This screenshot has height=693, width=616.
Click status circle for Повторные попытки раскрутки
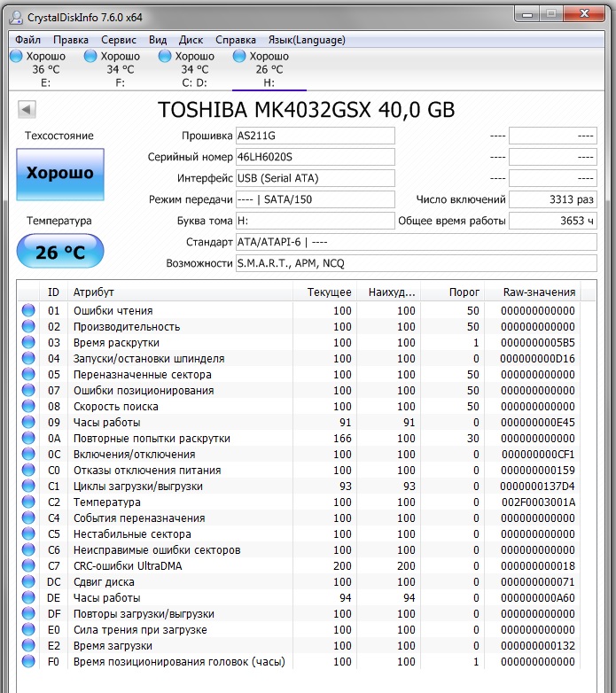point(28,438)
